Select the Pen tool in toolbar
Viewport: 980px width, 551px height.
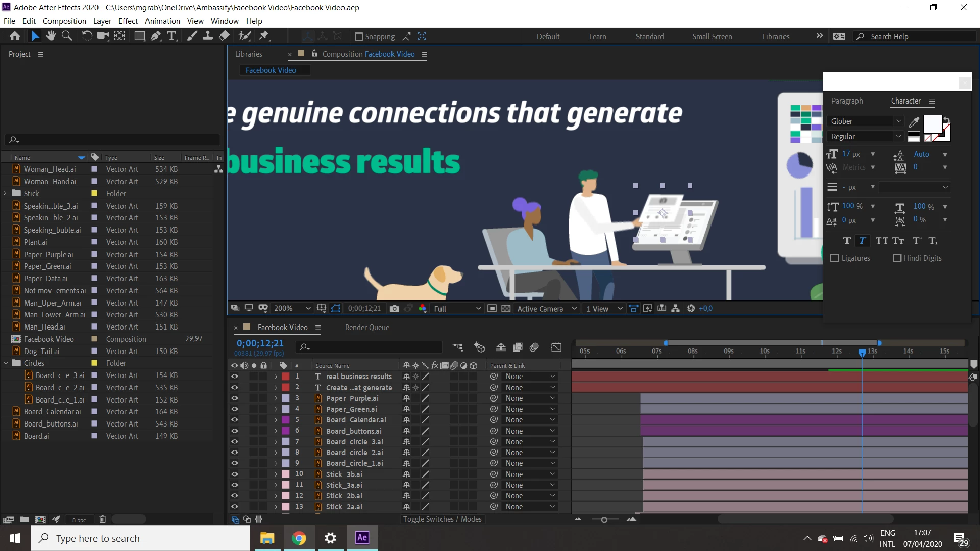click(156, 36)
